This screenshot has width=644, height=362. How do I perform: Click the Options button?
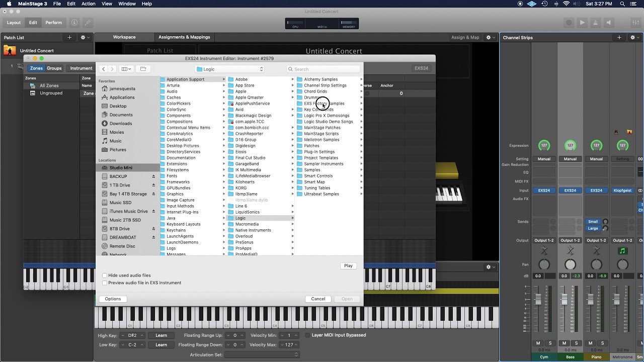(113, 299)
